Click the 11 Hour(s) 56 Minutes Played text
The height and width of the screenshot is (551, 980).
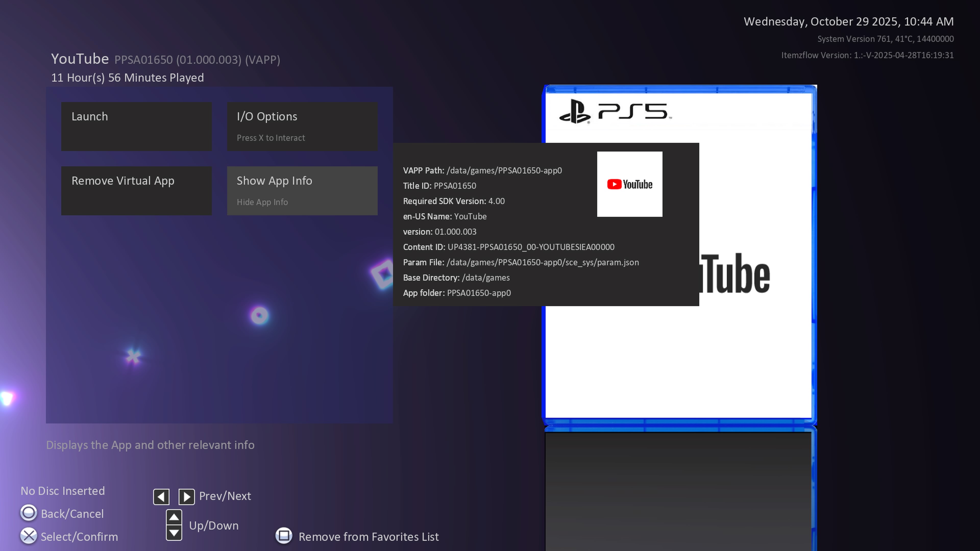pyautogui.click(x=127, y=78)
